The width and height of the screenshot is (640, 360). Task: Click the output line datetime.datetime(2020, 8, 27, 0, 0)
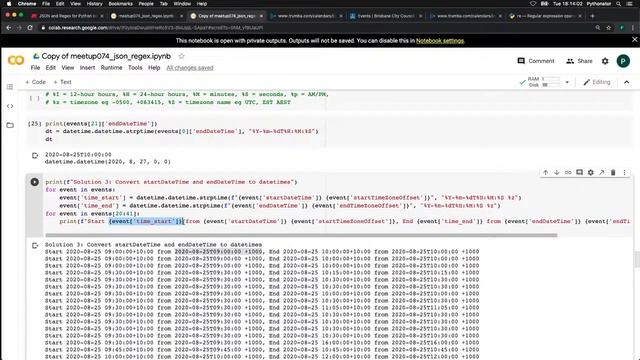tap(108, 162)
